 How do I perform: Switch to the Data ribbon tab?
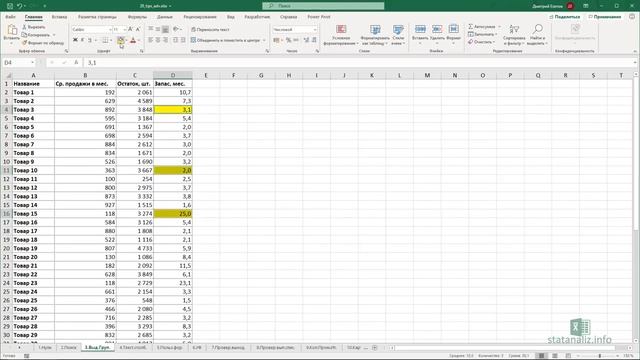pyautogui.click(x=164, y=17)
